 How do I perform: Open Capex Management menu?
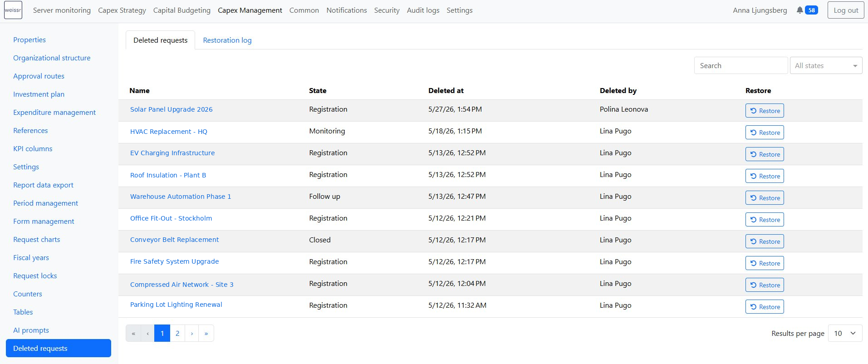pyautogui.click(x=250, y=10)
